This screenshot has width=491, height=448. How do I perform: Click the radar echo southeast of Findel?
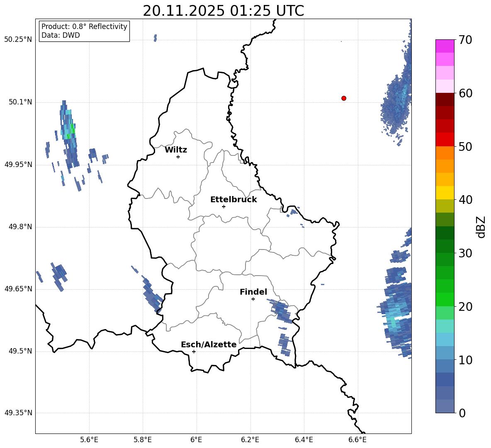click(281, 311)
